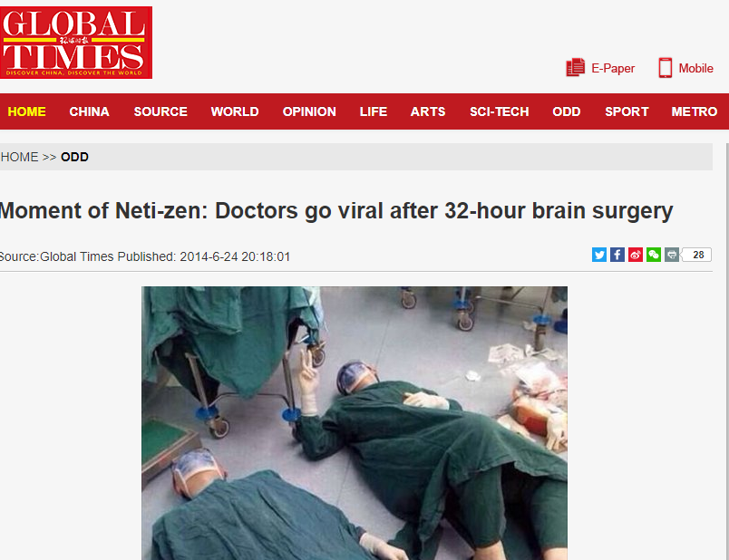Go to SPORT section
This screenshot has height=560, width=729.
pos(627,111)
